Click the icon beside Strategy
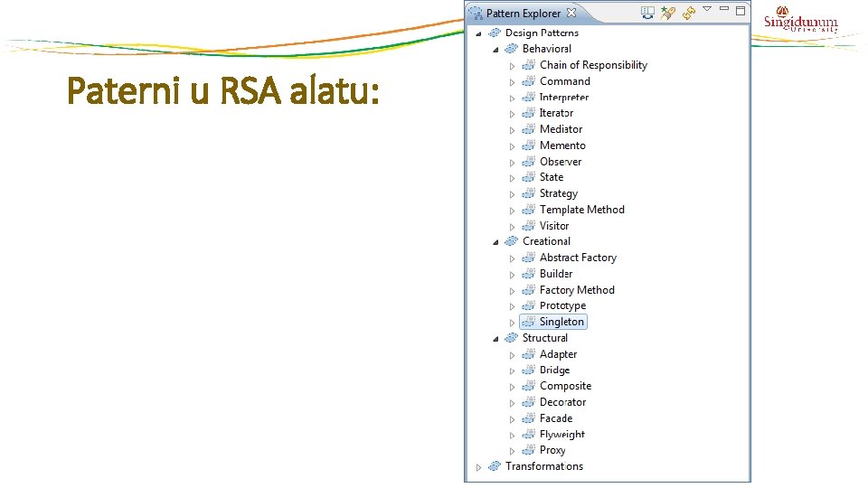 (529, 193)
